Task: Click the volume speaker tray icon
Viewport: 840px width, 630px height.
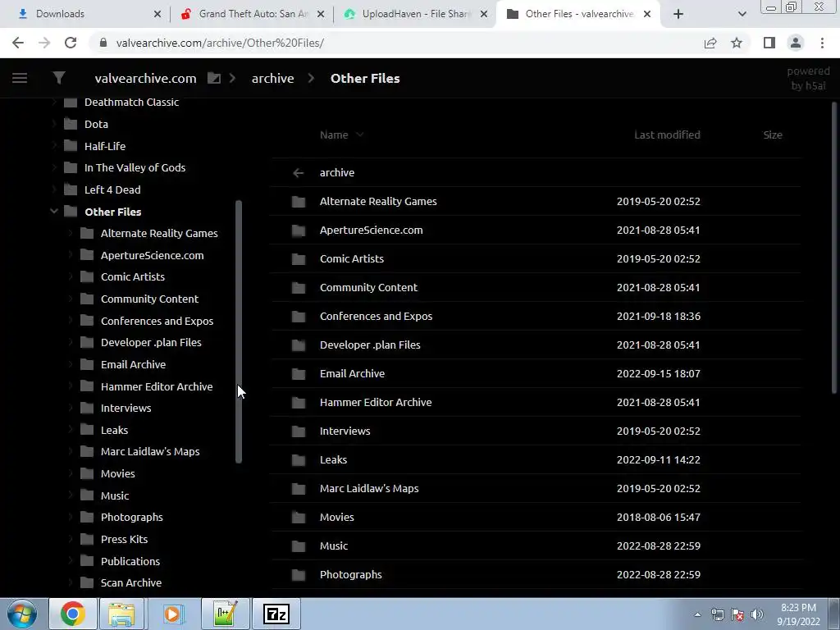Action: (x=757, y=614)
